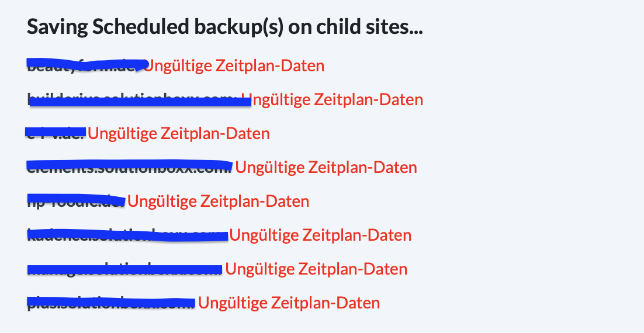Click the redacted site name in fifth row
Screen dimensions: 644x333
point(76,200)
